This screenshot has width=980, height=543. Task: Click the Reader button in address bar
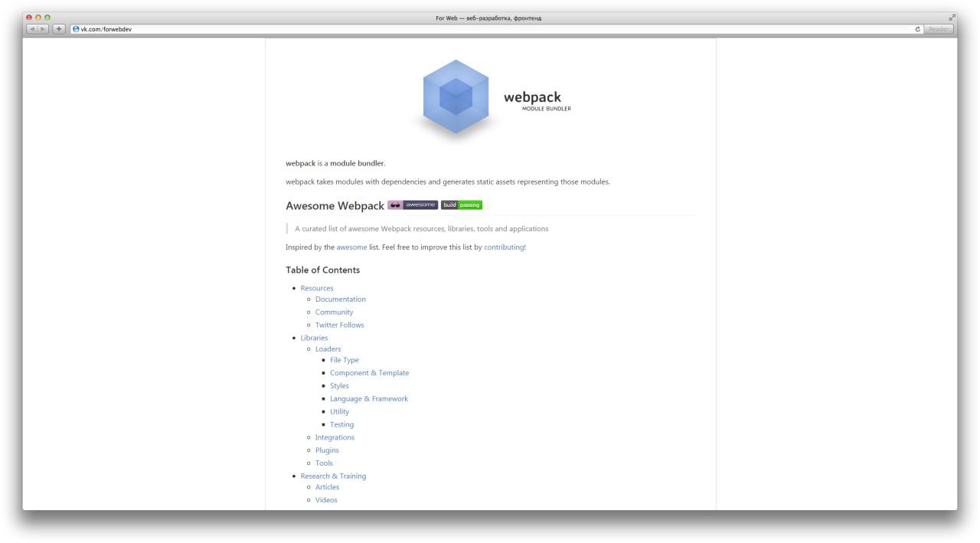(938, 29)
